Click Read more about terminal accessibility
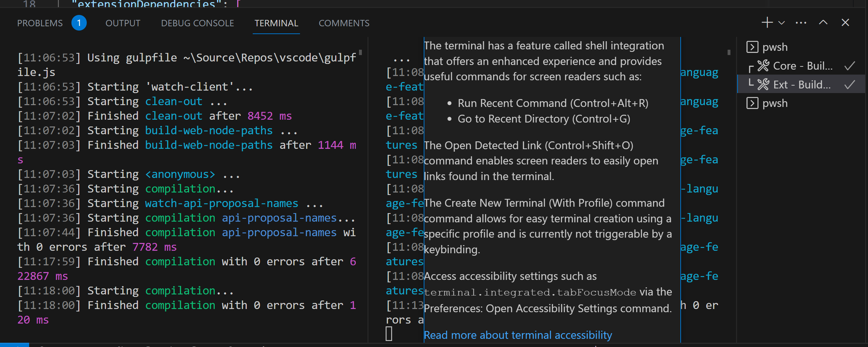Image resolution: width=868 pixels, height=347 pixels. tap(518, 335)
